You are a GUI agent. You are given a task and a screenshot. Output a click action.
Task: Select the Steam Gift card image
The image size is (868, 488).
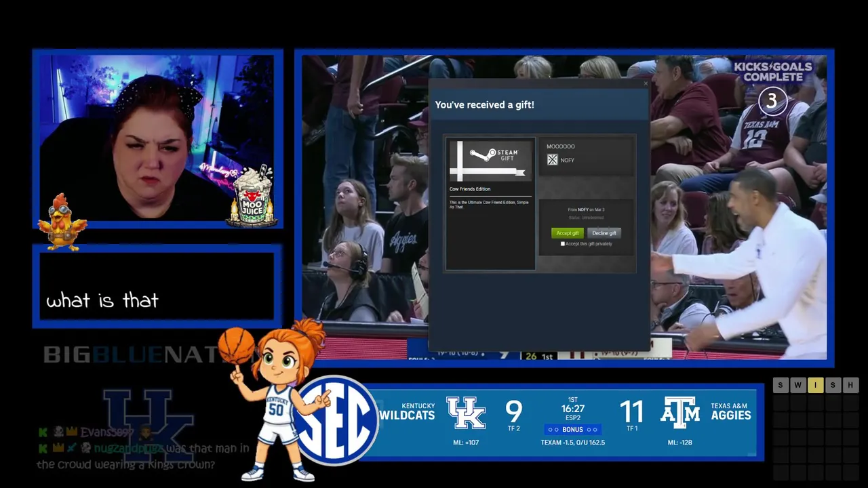490,161
